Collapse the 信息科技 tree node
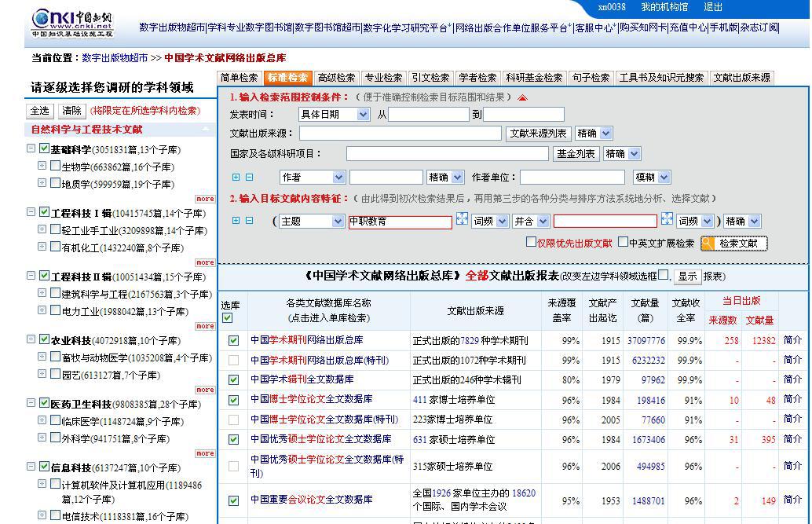 click(x=31, y=467)
